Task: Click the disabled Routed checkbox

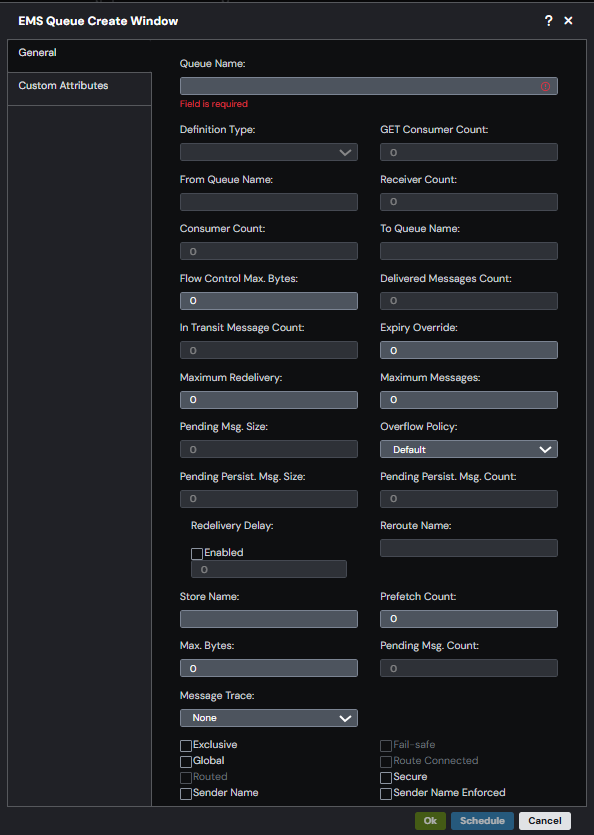Action: pyautogui.click(x=186, y=778)
